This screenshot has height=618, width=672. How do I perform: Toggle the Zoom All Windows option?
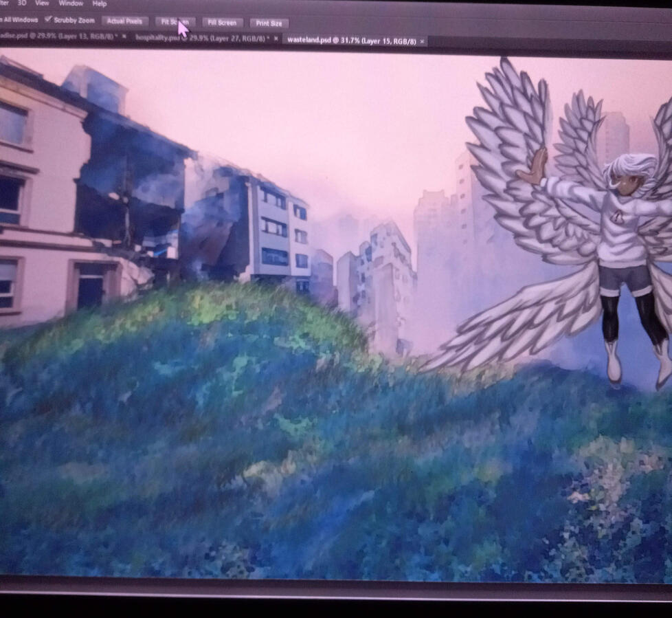(19, 20)
